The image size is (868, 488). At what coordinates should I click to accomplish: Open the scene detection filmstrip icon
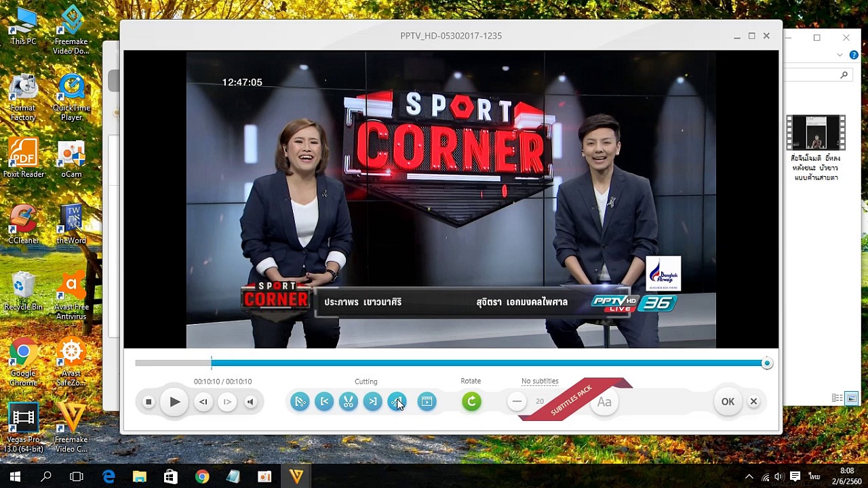[427, 402]
